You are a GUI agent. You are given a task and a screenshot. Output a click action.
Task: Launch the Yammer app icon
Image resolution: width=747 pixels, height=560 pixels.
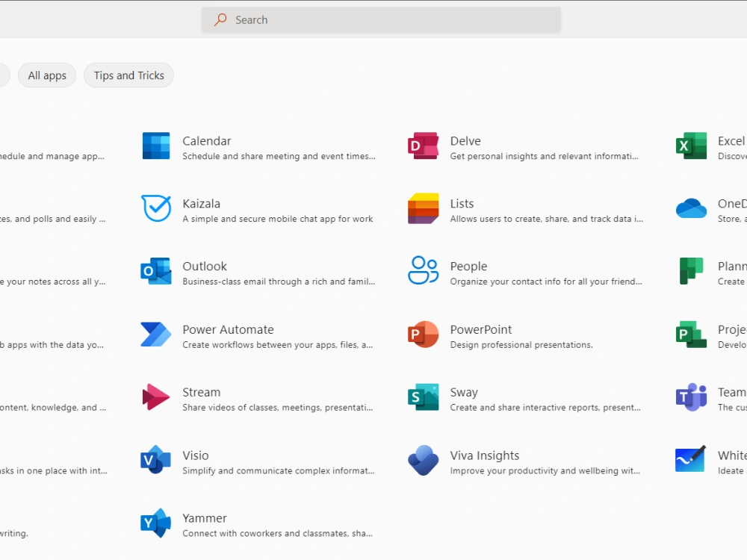coord(156,523)
